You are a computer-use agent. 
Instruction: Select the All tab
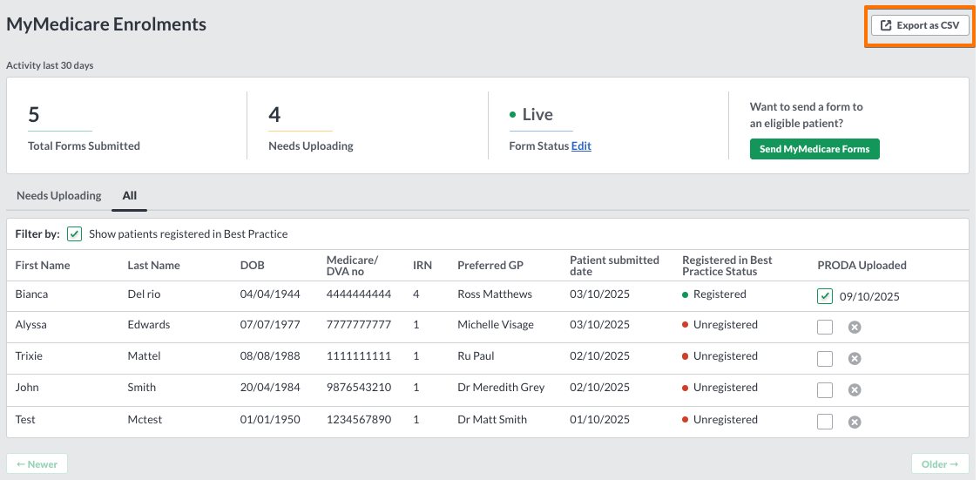coord(130,196)
